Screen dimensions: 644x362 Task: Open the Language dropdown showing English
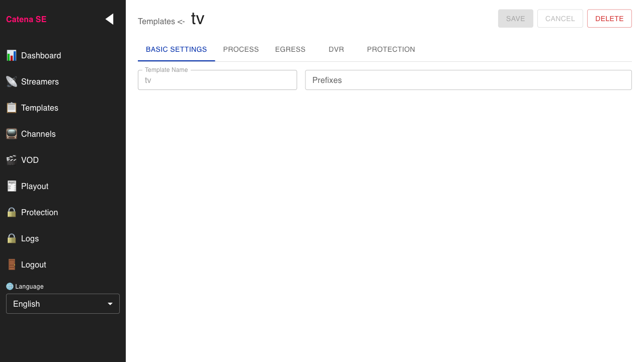click(x=63, y=304)
